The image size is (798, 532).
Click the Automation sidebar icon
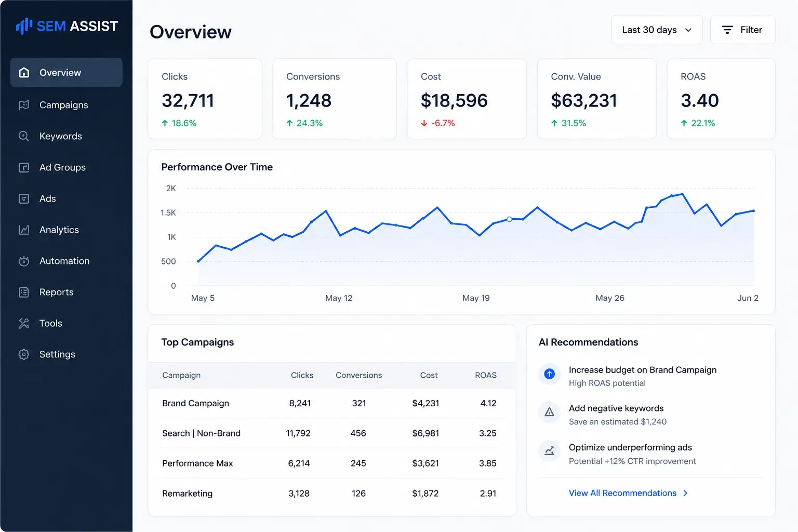tap(24, 261)
